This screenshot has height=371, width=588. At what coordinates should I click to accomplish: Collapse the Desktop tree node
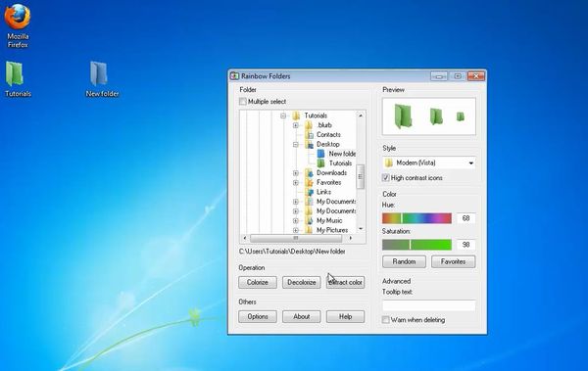coord(296,144)
